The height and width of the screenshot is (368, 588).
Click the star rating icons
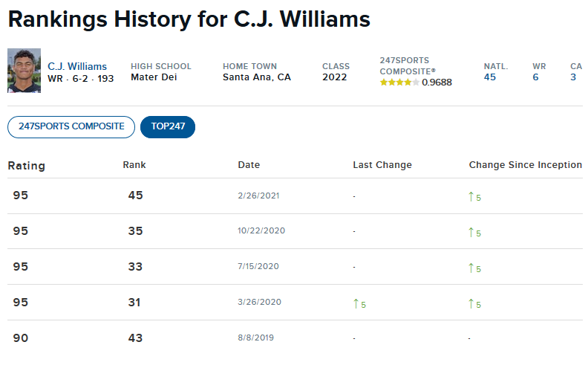tap(399, 82)
